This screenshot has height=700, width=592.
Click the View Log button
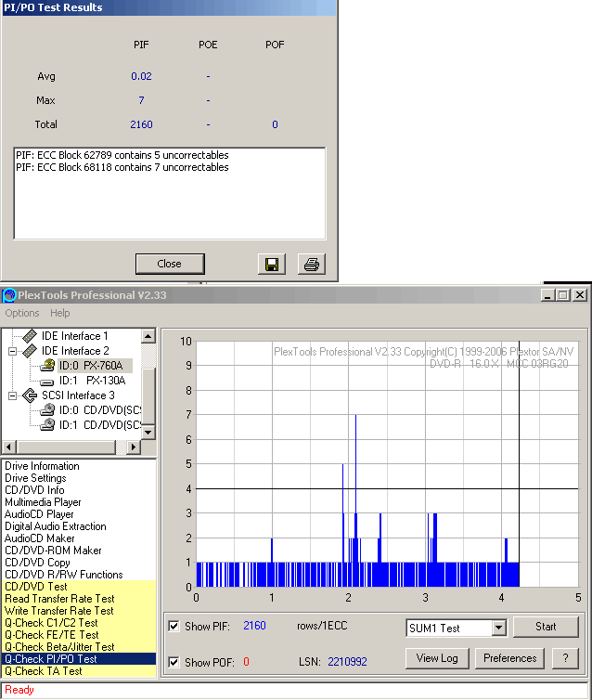pyautogui.click(x=436, y=658)
